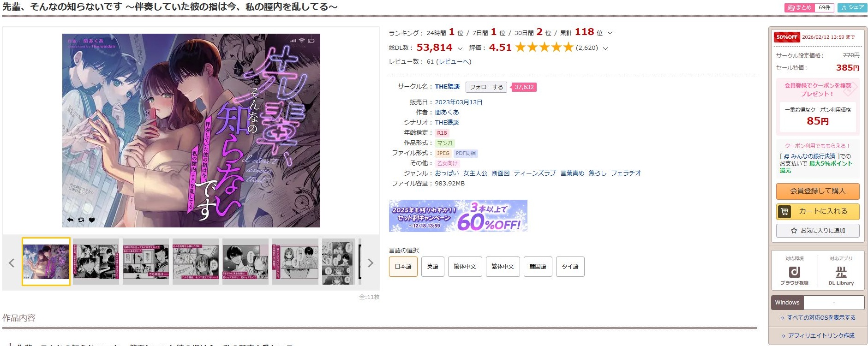Show next thumbnails with right arrow
Screen dimensions: 868x346
coord(370,263)
